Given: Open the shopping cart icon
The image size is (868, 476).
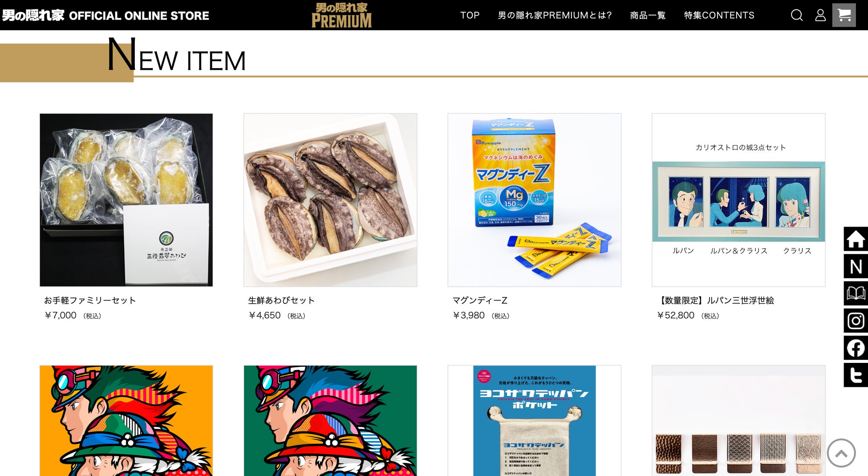Looking at the screenshot, I should [844, 15].
